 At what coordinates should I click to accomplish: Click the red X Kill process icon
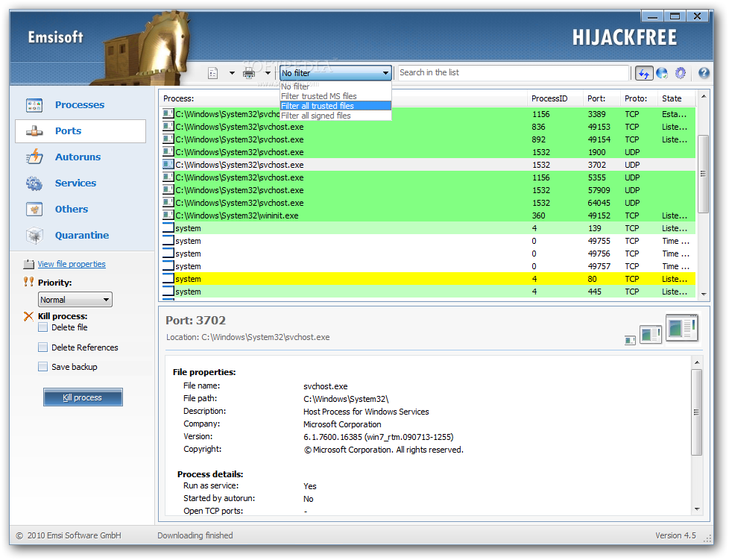click(x=28, y=316)
